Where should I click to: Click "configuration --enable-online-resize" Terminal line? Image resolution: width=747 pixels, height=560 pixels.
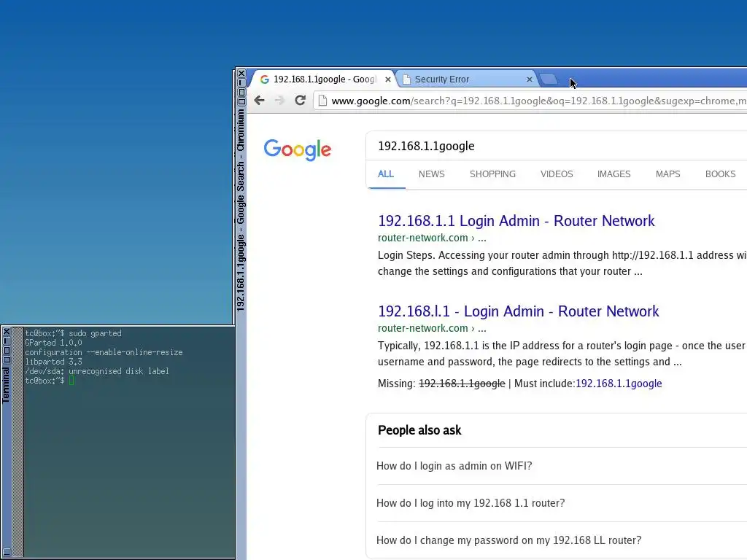pos(104,352)
